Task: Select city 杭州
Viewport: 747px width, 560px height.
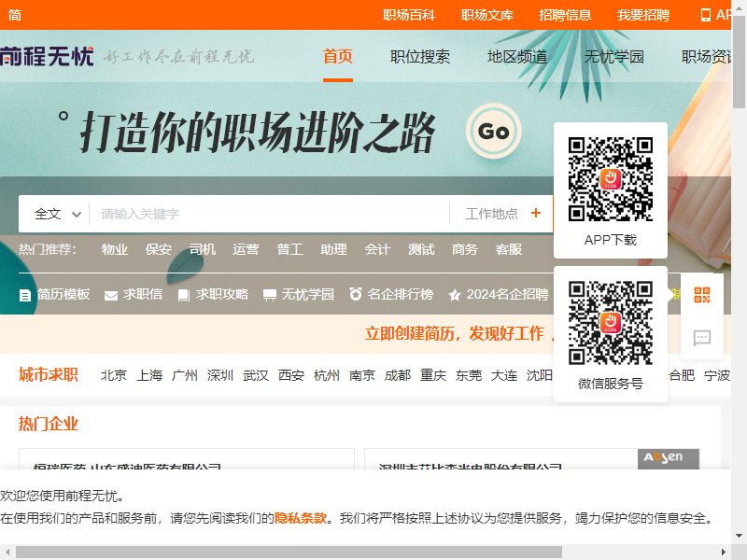Action: pyautogui.click(x=327, y=375)
